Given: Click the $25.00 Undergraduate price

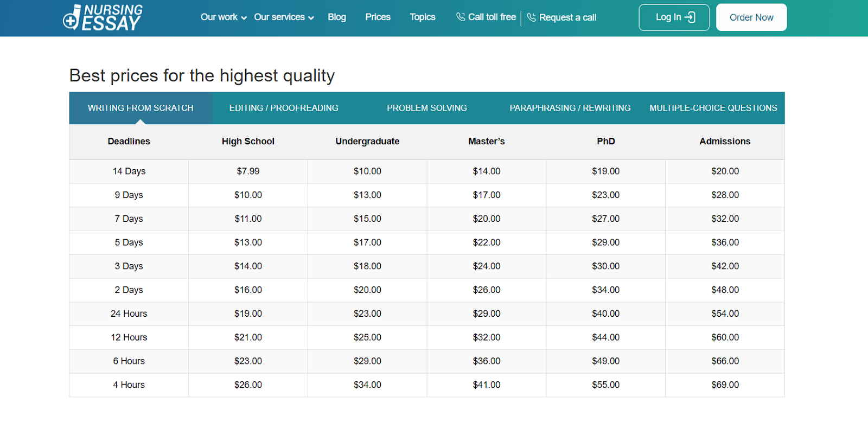Looking at the screenshot, I should pos(367,337).
